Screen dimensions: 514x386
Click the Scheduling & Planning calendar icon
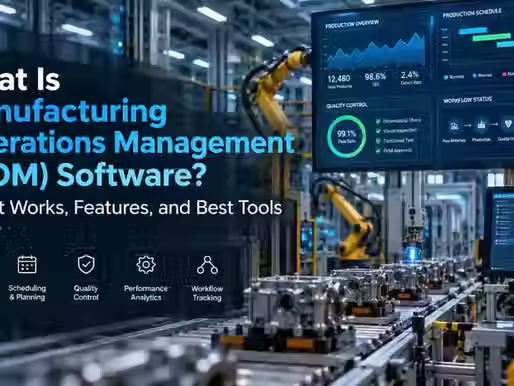point(27,264)
